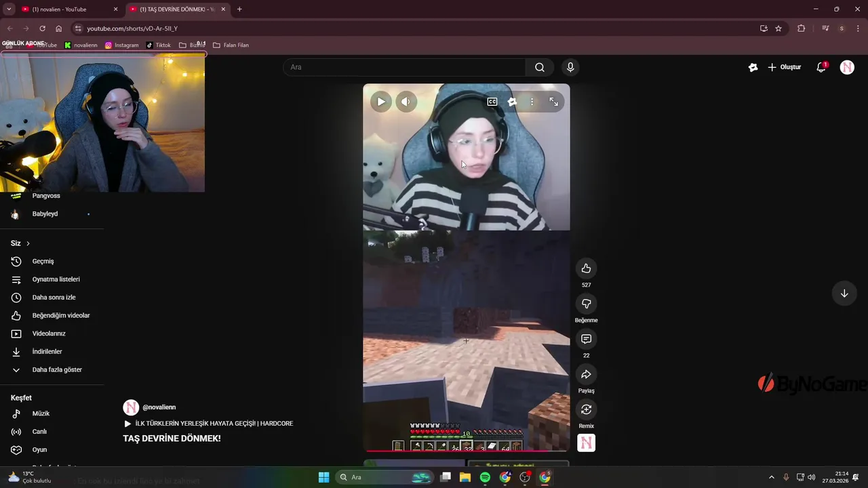Like the Short with 527 likes
Screen dimensions: 868x488
[586, 268]
